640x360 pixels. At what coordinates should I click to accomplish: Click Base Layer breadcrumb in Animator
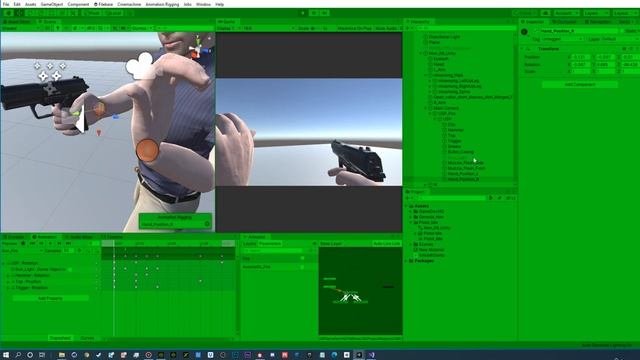pos(331,244)
